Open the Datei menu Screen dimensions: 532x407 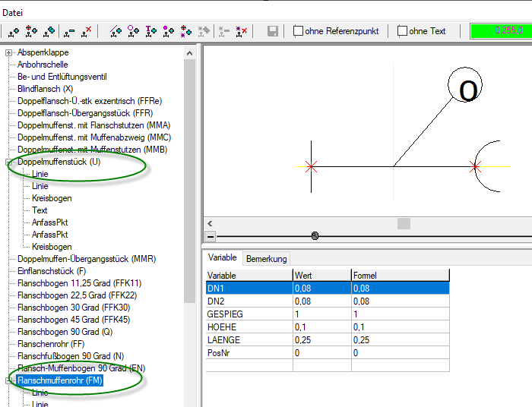click(13, 12)
